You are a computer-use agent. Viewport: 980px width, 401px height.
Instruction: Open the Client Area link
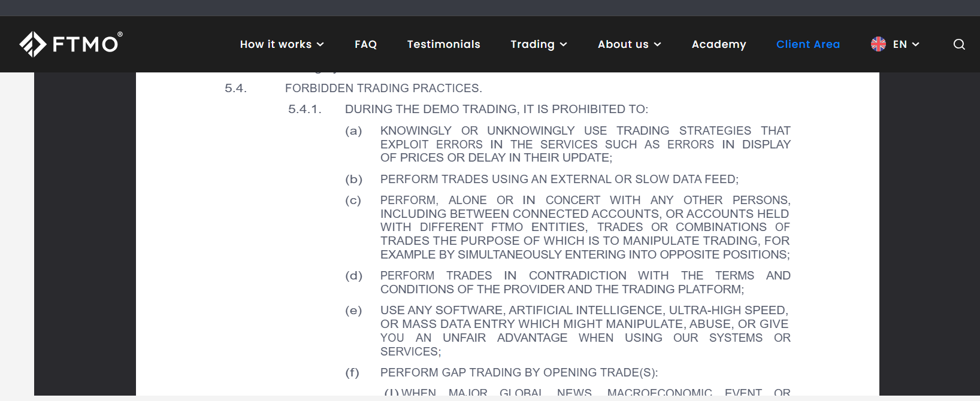coord(807,44)
